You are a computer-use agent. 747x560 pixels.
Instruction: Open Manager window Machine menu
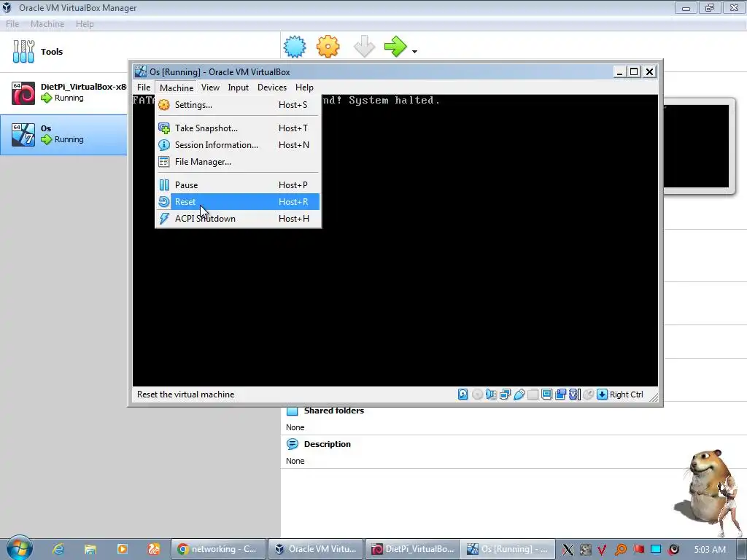click(47, 24)
